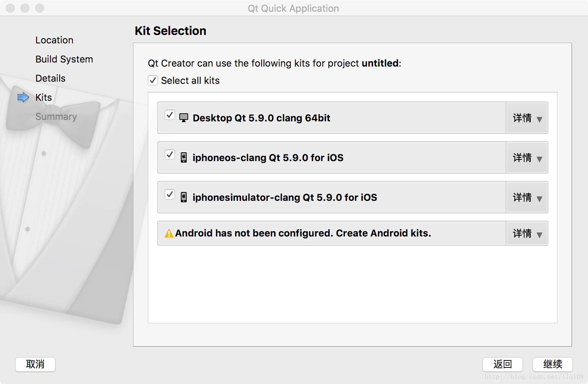588x384 pixels.
Task: Select the Build System wizard step
Action: [64, 59]
